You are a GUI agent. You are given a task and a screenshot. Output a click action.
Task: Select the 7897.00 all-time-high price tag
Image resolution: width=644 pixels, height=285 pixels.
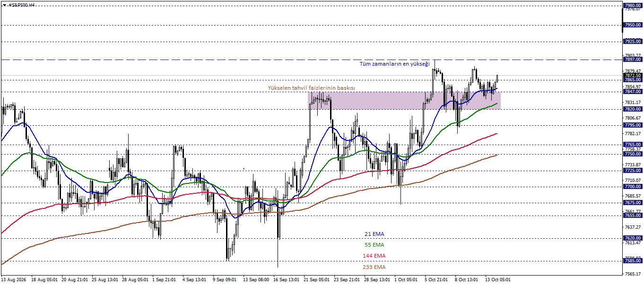pos(633,60)
